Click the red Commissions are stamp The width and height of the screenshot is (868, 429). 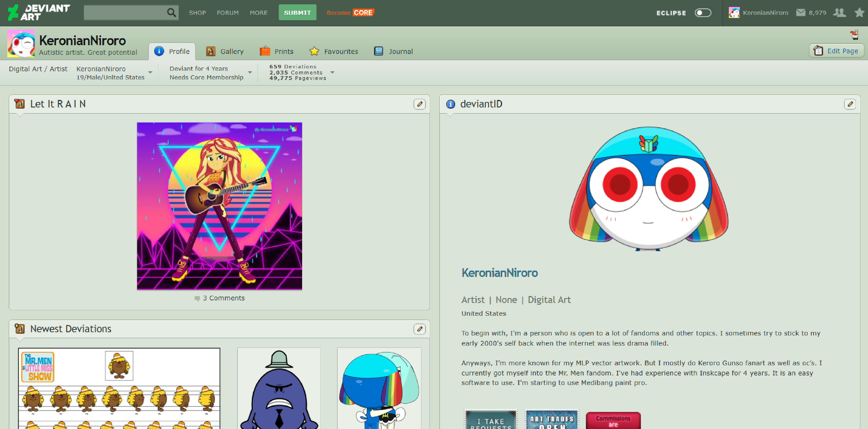pyautogui.click(x=613, y=420)
